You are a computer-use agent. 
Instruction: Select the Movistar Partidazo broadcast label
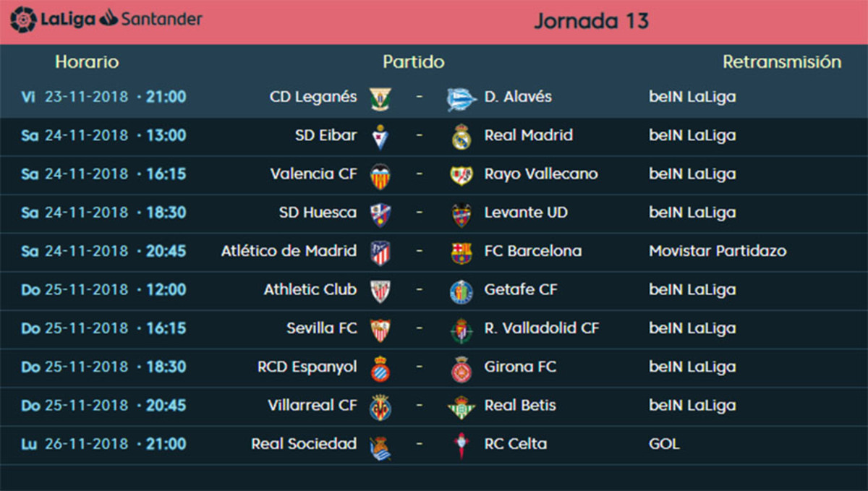click(x=718, y=251)
